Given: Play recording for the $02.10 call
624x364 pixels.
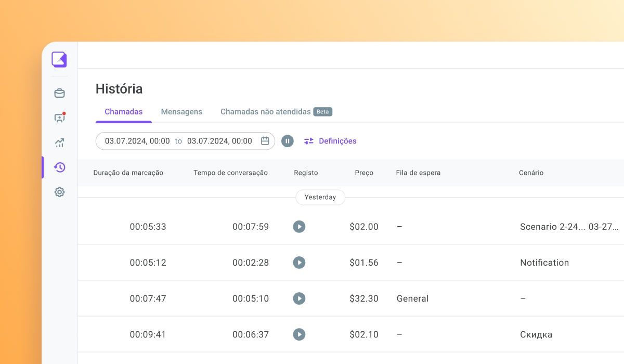Looking at the screenshot, I should tap(299, 334).
